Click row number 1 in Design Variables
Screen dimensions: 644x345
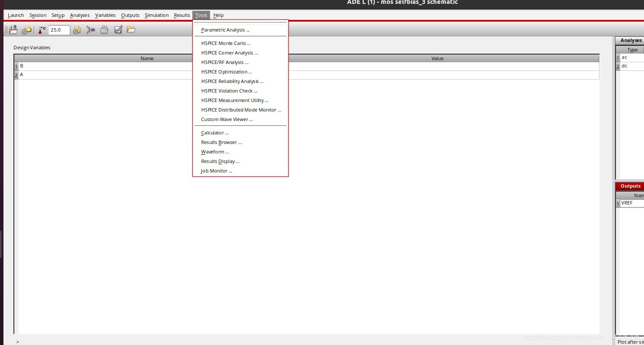(16, 67)
